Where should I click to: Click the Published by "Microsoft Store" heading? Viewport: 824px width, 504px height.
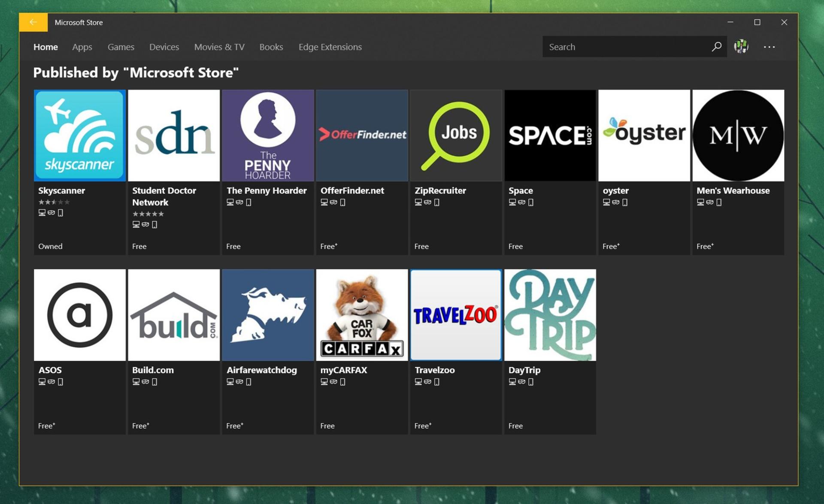[x=136, y=72]
